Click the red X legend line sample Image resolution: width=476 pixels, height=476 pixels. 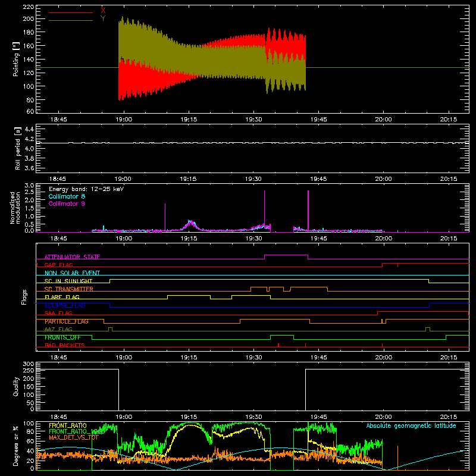click(x=71, y=12)
